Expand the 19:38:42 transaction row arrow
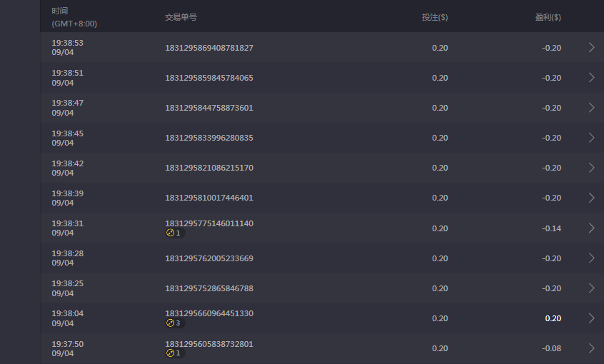This screenshot has height=364, width=604. click(x=591, y=168)
